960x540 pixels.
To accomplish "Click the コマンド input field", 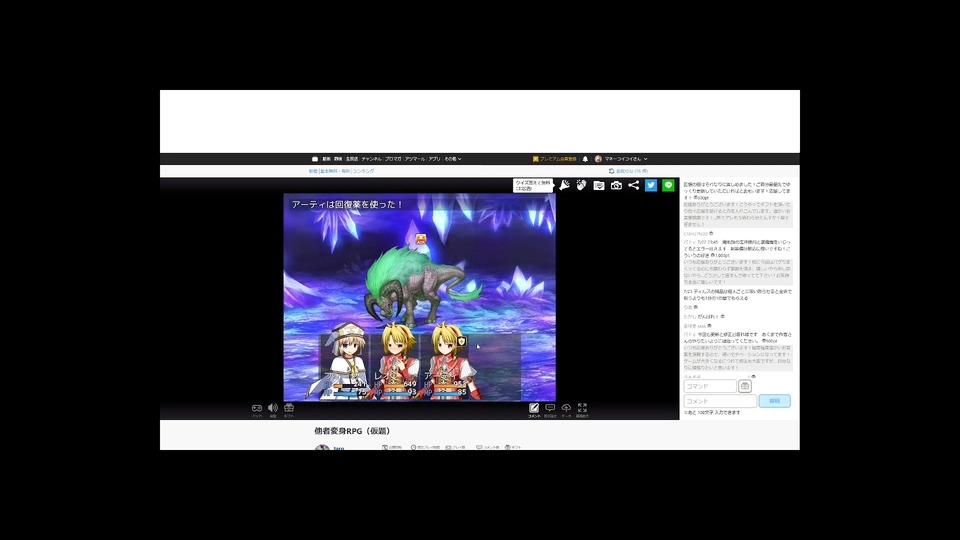I will point(710,386).
